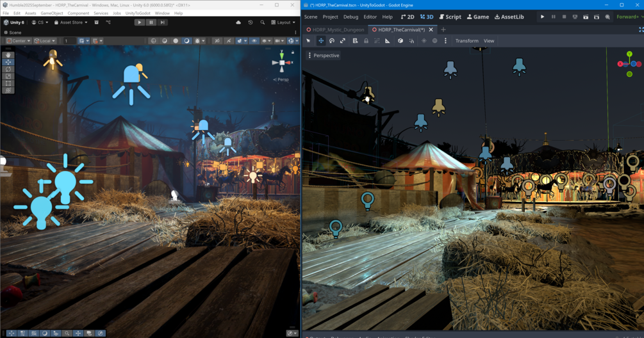Viewport: 644px width, 338px height.
Task: Toggle Godot use snap icon
Action: 411,41
